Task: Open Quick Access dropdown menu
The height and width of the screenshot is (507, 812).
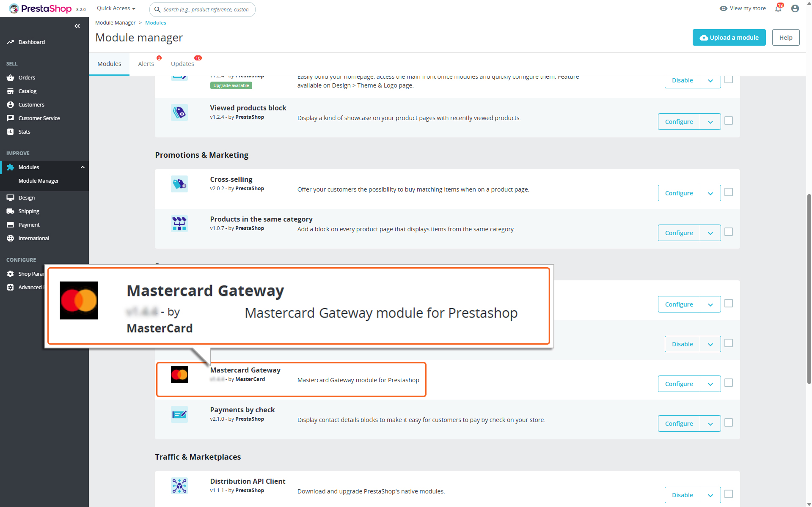Action: [116, 8]
